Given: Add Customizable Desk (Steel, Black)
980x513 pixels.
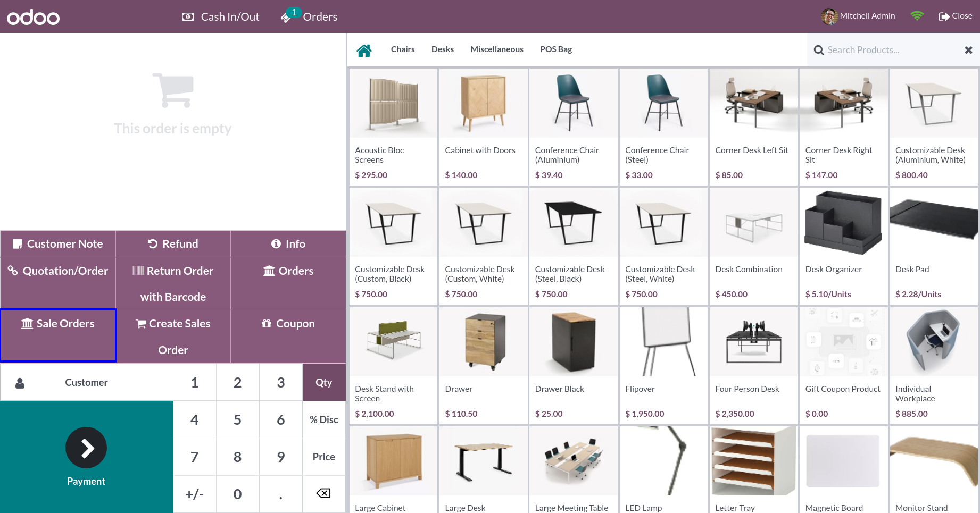Looking at the screenshot, I should click(x=574, y=246).
